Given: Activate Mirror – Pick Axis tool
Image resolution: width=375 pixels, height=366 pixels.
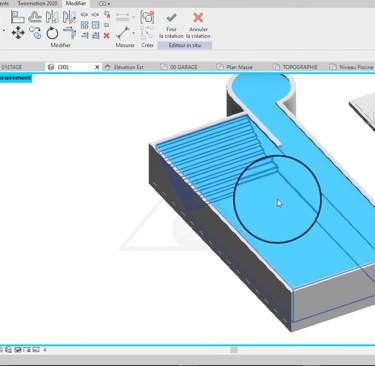Looking at the screenshot, I should (x=52, y=17).
